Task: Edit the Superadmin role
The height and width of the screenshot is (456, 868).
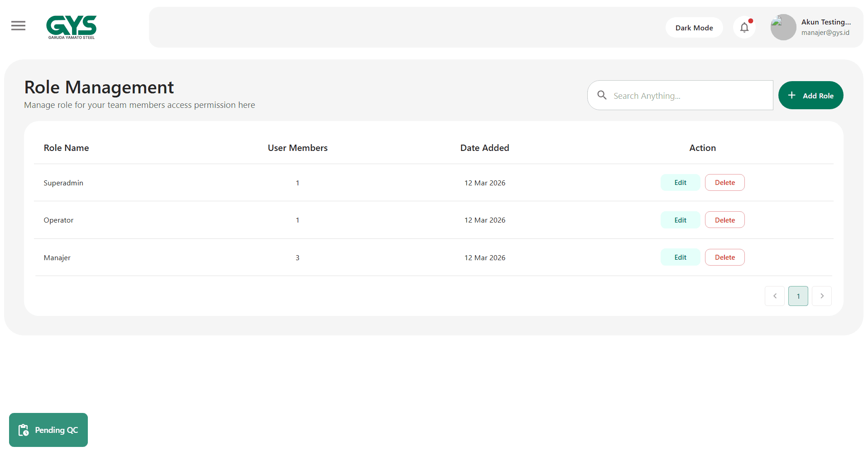Action: coord(680,183)
